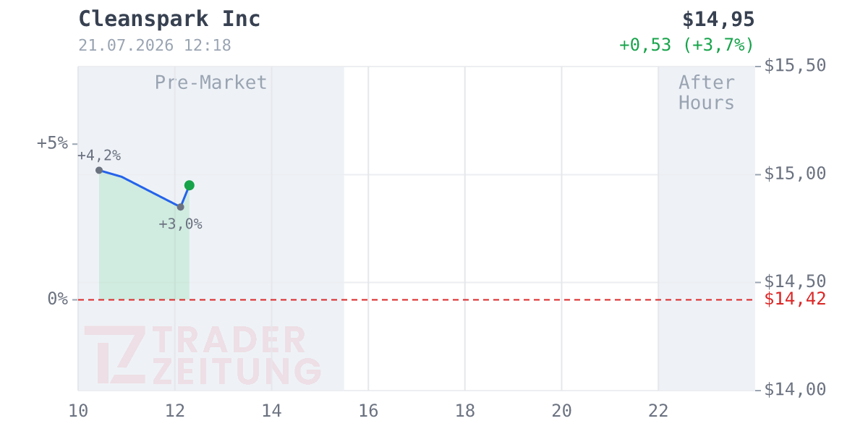Select the After Hours label
This screenshot has width=868, height=434.
(707, 93)
